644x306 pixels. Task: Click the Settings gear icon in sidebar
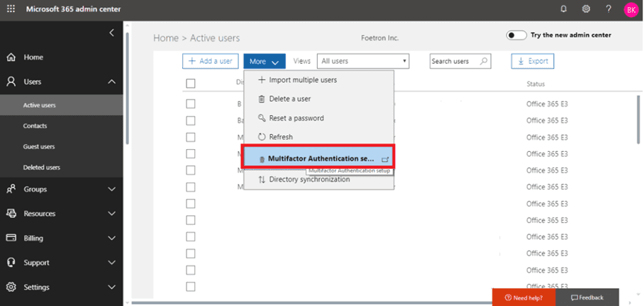[11, 287]
